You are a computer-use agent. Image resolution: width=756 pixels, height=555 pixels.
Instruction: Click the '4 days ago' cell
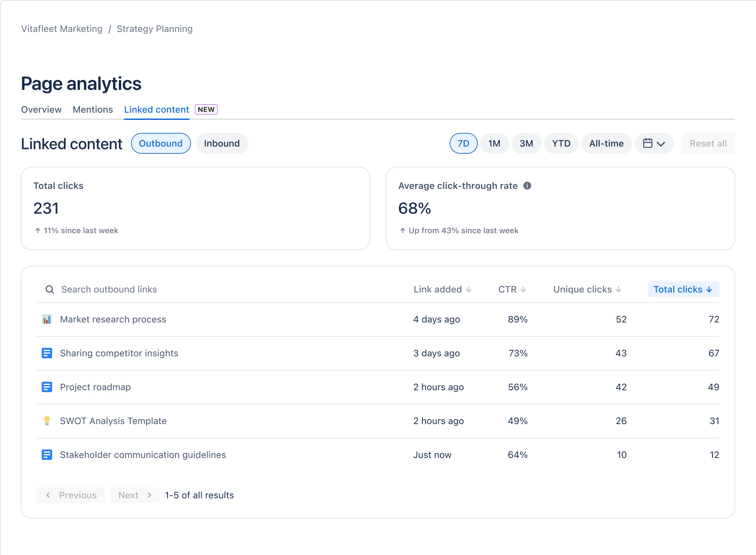pyautogui.click(x=437, y=319)
